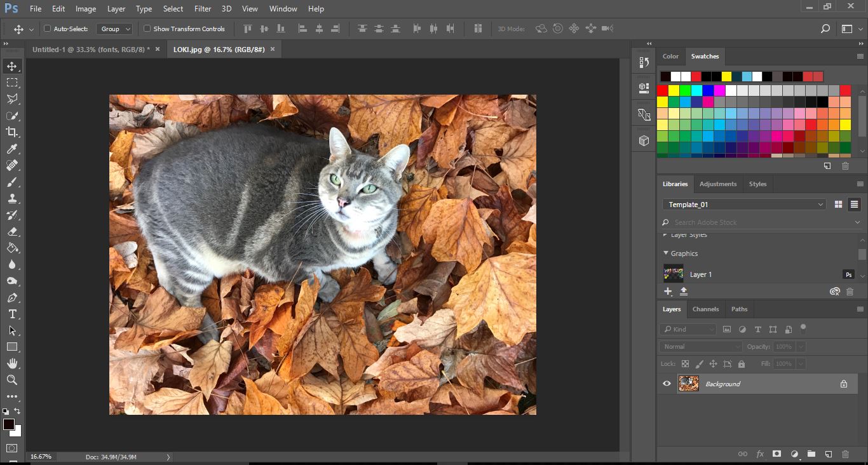The width and height of the screenshot is (868, 465).
Task: Pick the magenta swatch in Swatches
Action: 719,90
